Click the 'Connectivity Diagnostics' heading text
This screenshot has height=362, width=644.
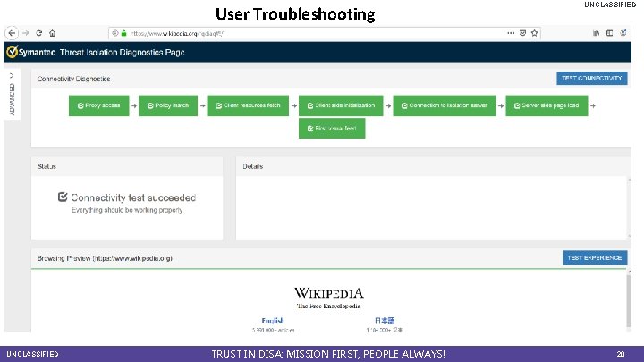[73, 79]
